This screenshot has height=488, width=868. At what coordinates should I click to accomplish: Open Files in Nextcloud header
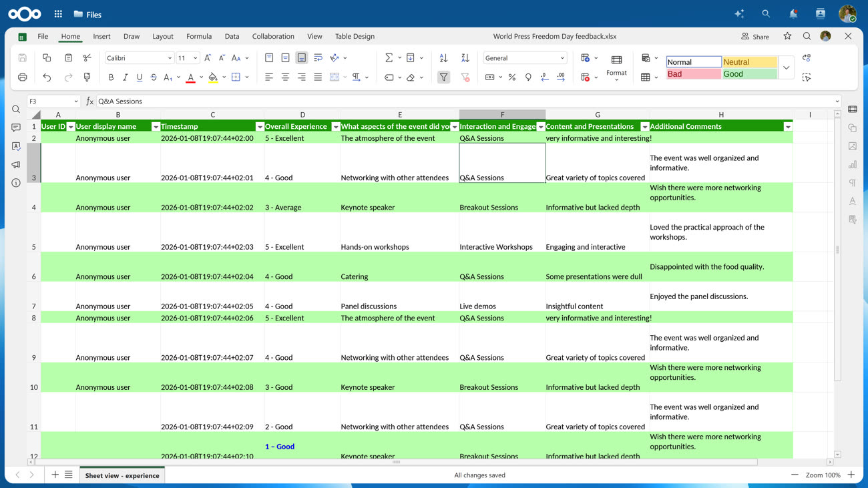87,14
